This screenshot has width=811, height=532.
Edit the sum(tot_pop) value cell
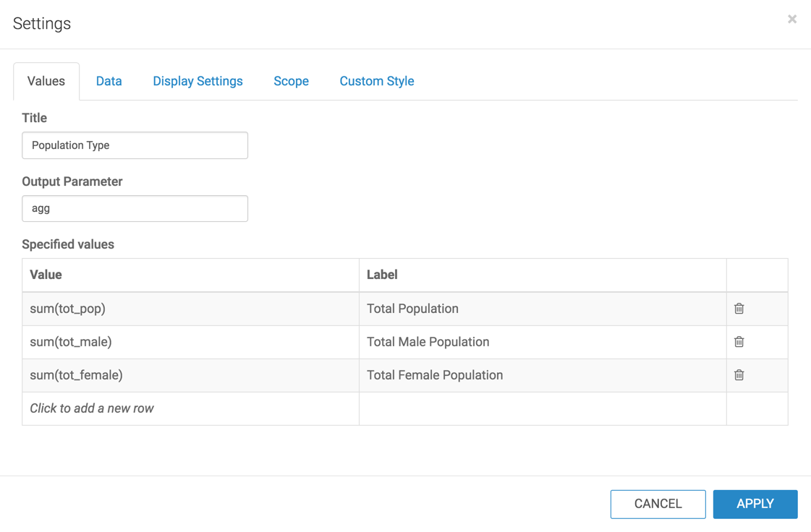click(190, 309)
